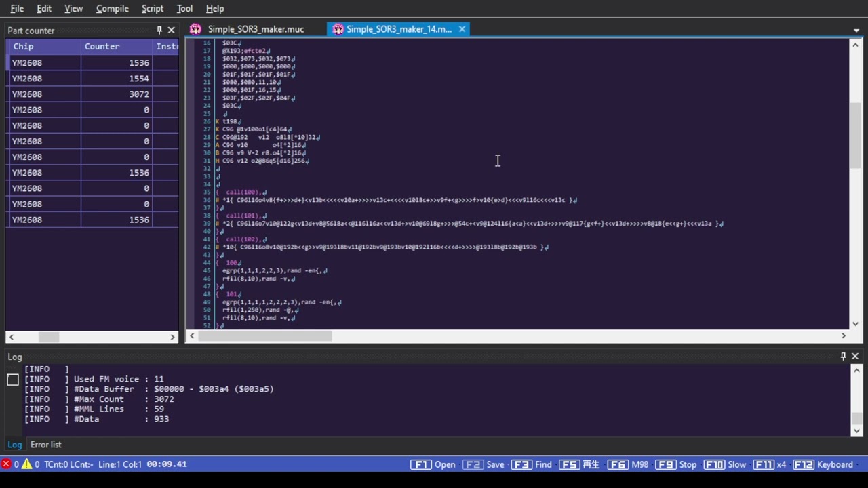Close the Part counter panel
The image size is (868, 488).
click(x=172, y=30)
